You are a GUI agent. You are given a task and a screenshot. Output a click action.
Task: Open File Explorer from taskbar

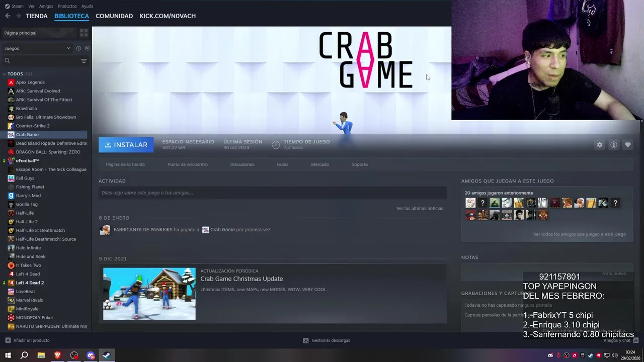coord(41,355)
